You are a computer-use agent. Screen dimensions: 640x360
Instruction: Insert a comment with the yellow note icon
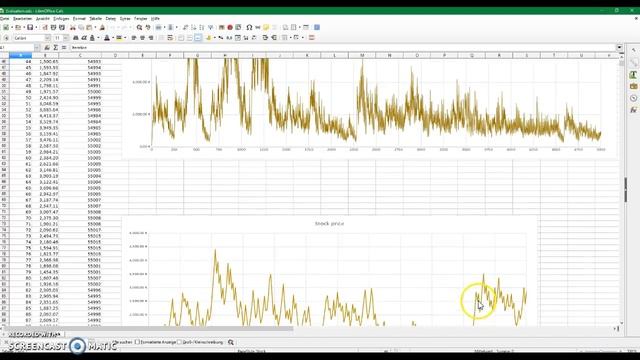point(266,27)
